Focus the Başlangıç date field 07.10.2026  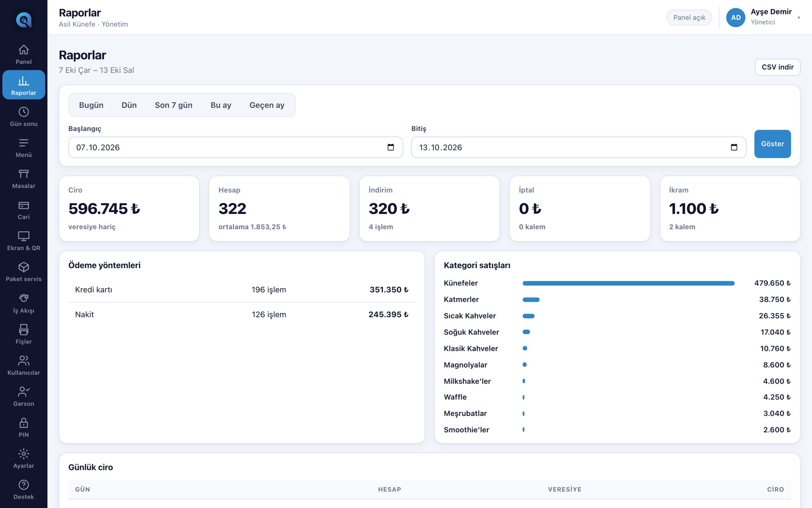point(235,147)
